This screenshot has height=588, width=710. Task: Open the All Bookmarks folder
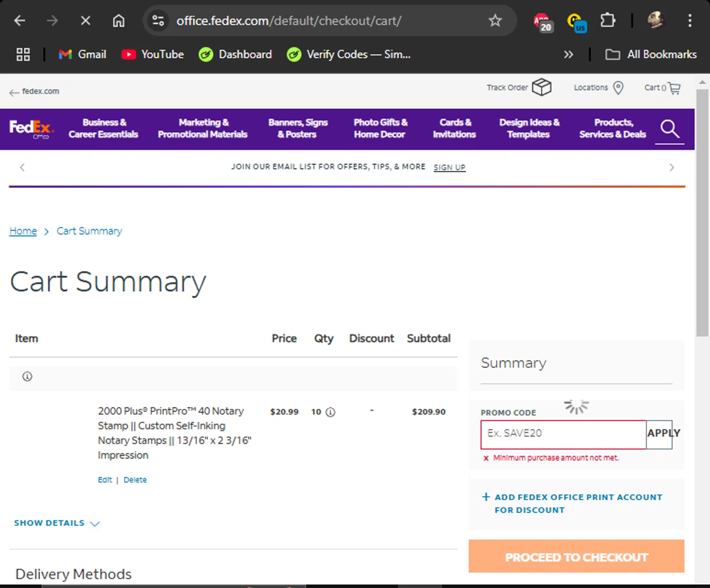651,54
